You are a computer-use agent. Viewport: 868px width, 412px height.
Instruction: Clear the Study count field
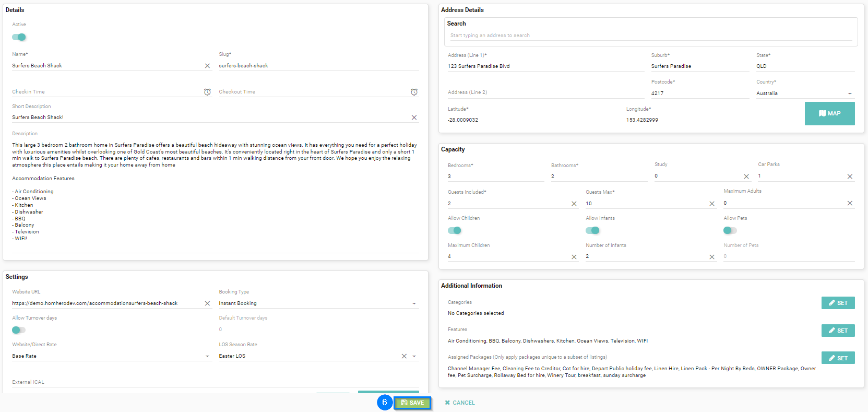click(x=746, y=176)
